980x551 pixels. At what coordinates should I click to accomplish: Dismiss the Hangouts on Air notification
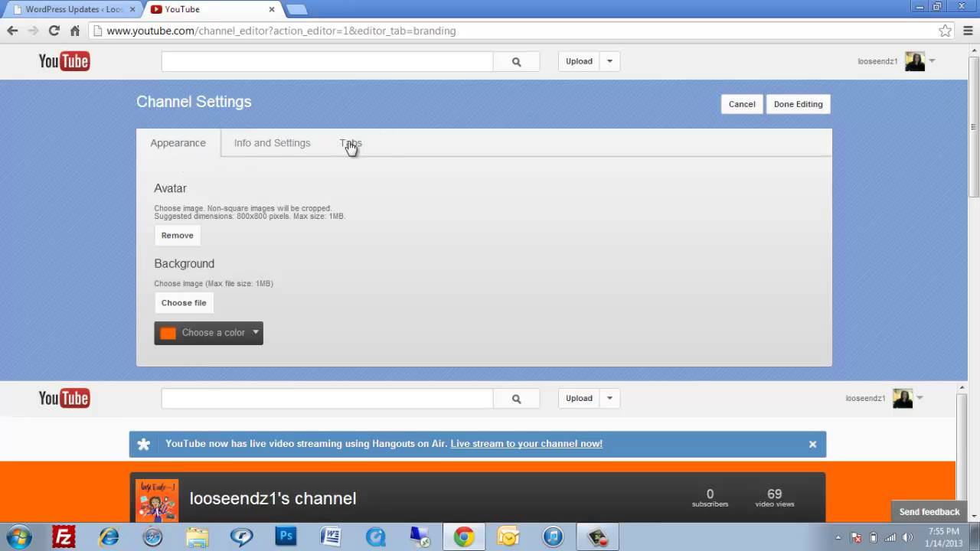click(x=812, y=444)
